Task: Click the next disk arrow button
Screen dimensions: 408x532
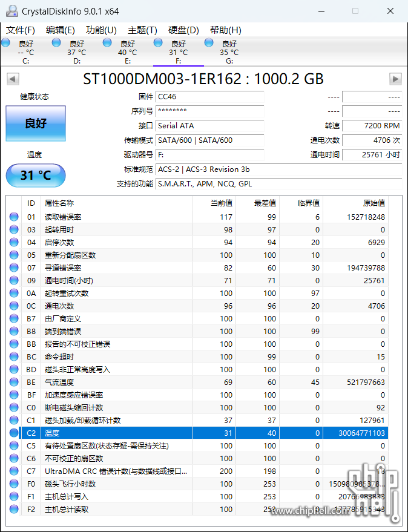Action: 395,79
